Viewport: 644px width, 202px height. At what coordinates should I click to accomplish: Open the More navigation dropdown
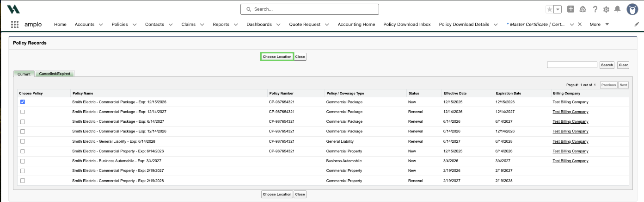599,25
